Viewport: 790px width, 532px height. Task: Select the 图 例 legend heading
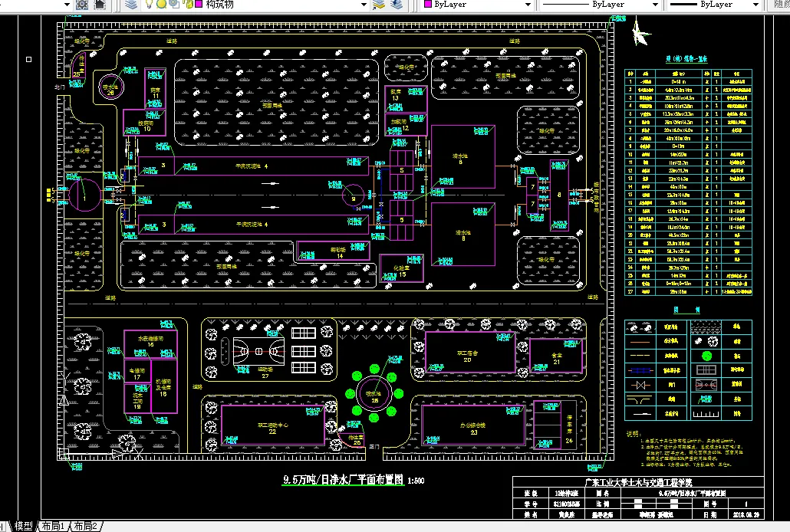[686, 310]
